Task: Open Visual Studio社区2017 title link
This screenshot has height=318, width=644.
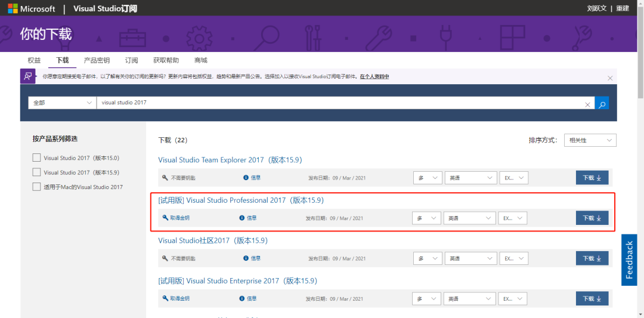Action: pos(213,240)
